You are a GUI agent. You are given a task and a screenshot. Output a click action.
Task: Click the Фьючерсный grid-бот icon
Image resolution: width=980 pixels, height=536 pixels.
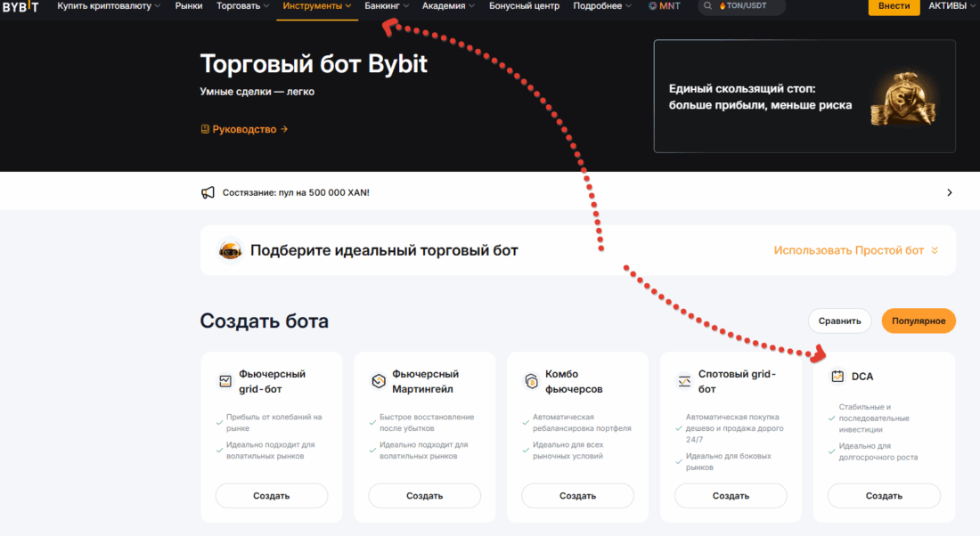(x=225, y=381)
